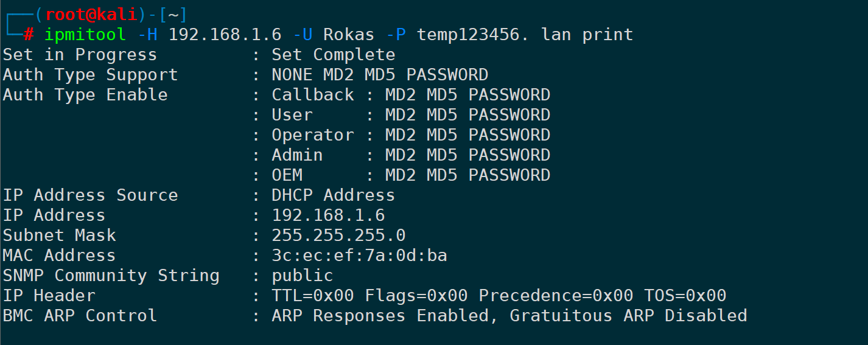Viewport: 868px width, 345px height.
Task: Click the IP Address value 192.168.1.6
Action: (x=328, y=215)
